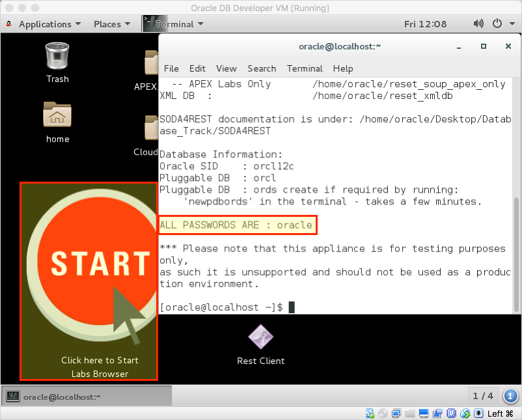This screenshot has width=522, height=420.
Task: Open the Help menu in terminal window
Action: click(343, 68)
